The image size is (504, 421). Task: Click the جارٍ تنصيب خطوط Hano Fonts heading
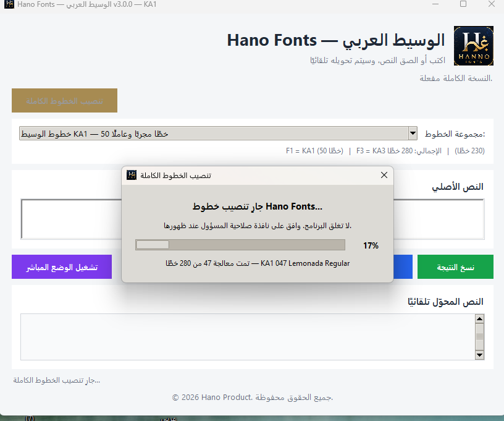pyautogui.click(x=257, y=206)
